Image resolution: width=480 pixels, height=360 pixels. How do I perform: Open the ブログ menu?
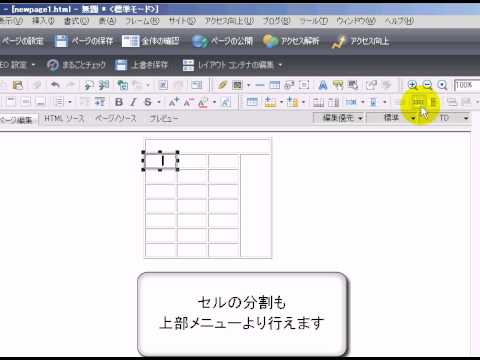277,21
